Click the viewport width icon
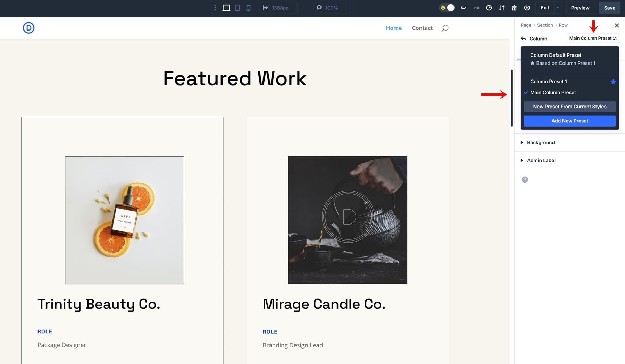The height and width of the screenshot is (364, 625). click(x=266, y=8)
